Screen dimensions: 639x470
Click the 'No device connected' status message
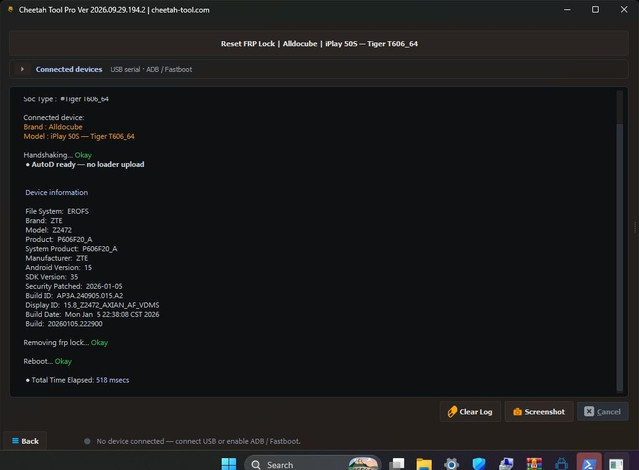pyautogui.click(x=198, y=441)
